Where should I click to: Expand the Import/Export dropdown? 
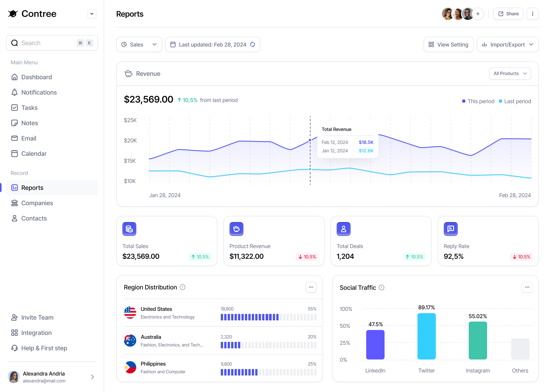(508, 44)
